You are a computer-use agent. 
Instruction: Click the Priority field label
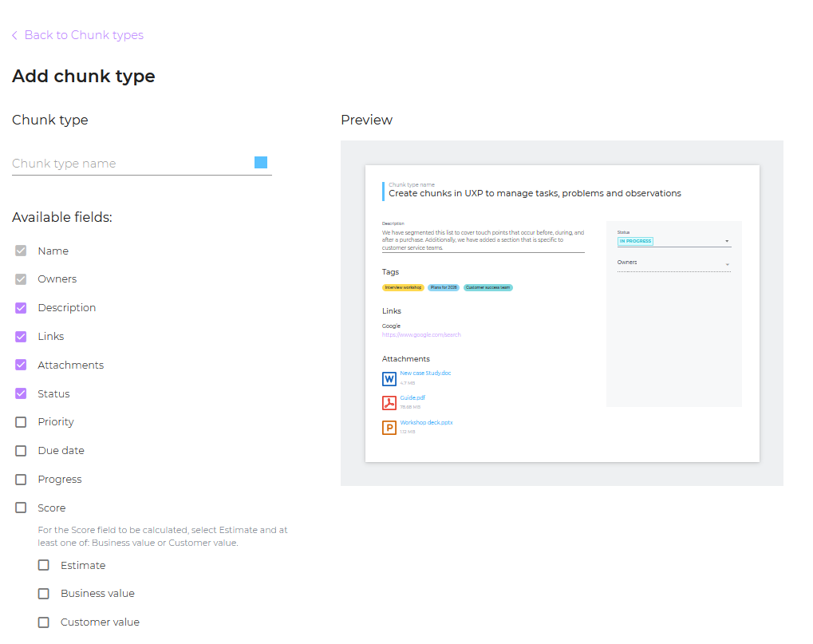[x=56, y=422]
